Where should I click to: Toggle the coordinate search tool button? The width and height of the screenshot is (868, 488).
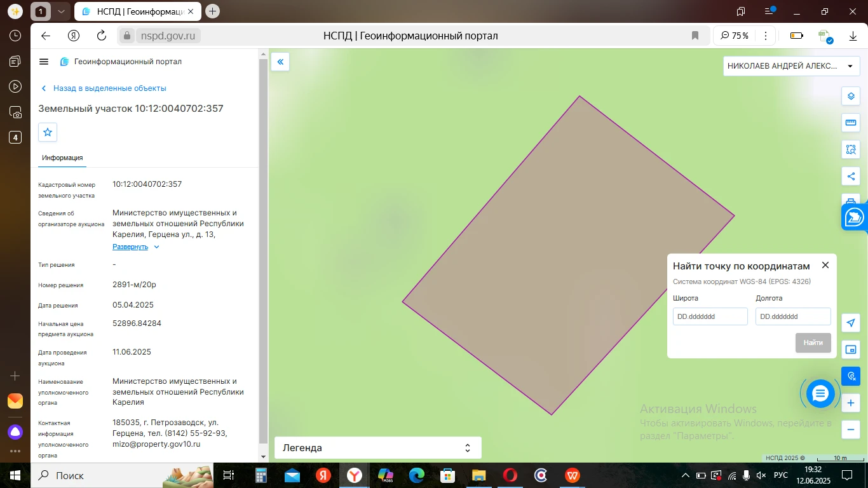coord(851,376)
